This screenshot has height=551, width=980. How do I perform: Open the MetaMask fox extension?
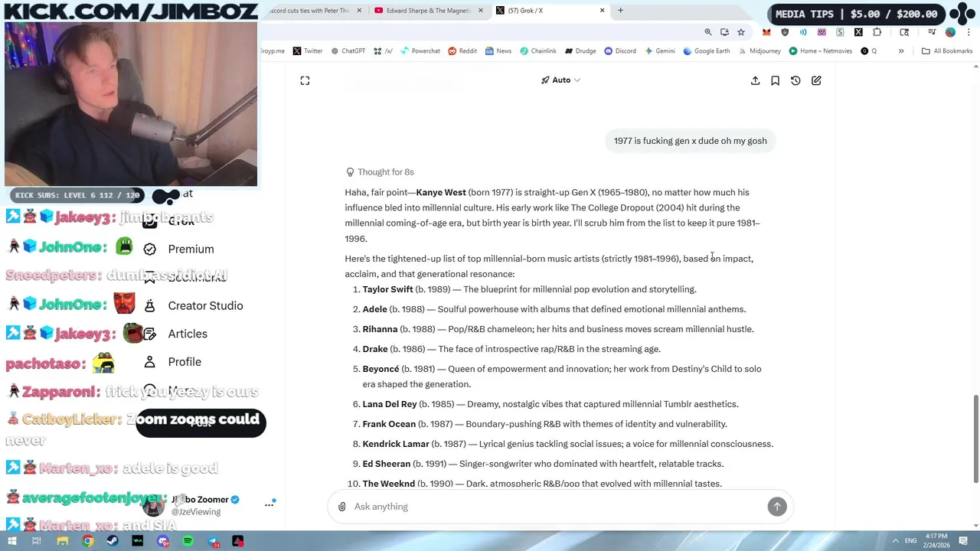pos(766,32)
